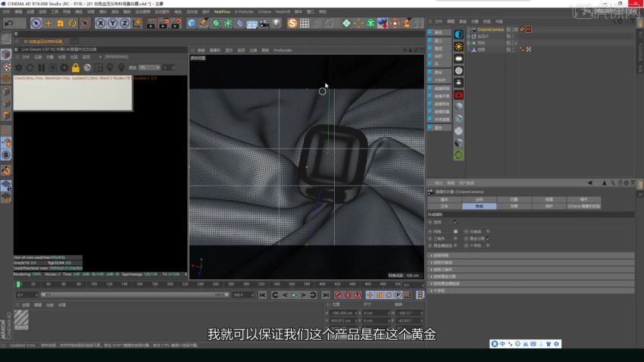
Task: Click the yellow lock icon in Live Viewer
Action: point(76,67)
